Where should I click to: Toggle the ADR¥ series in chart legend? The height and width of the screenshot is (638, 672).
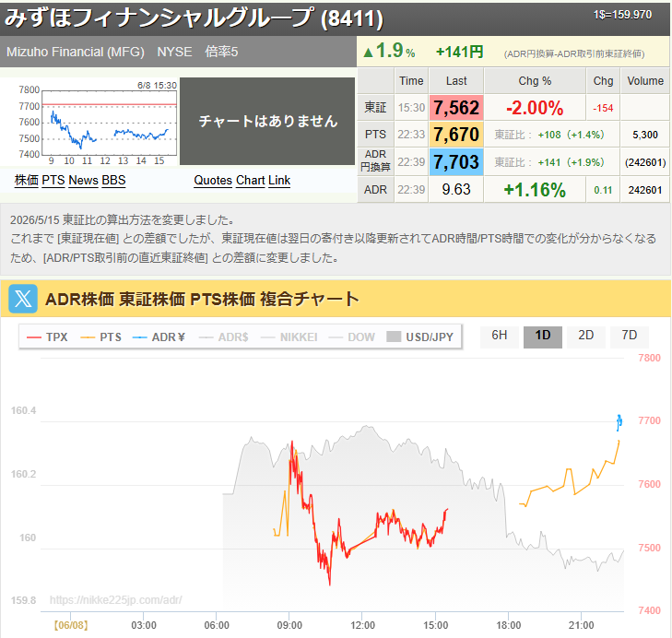point(159,337)
